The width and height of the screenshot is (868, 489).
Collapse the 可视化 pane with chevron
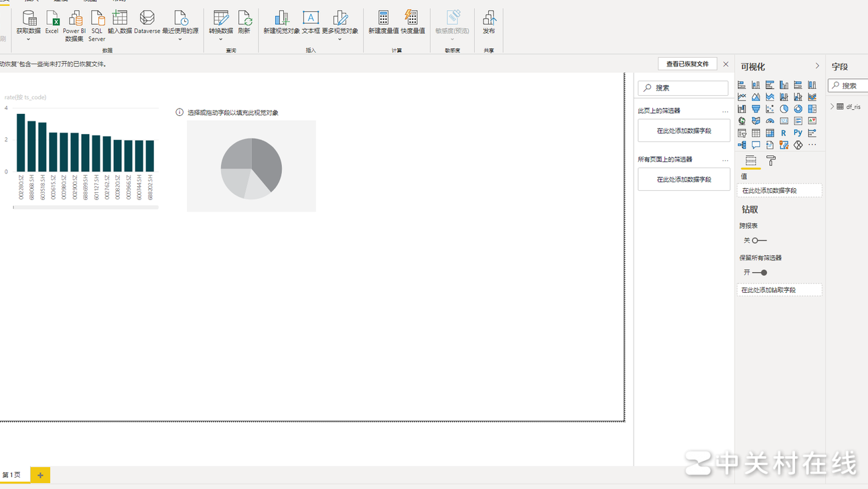pos(817,66)
